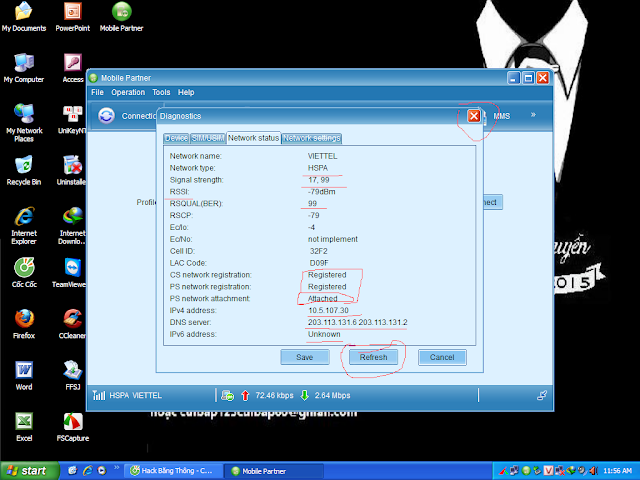The image size is (640, 480).
Task: Click the Save button in Diagnostics
Action: (x=304, y=357)
